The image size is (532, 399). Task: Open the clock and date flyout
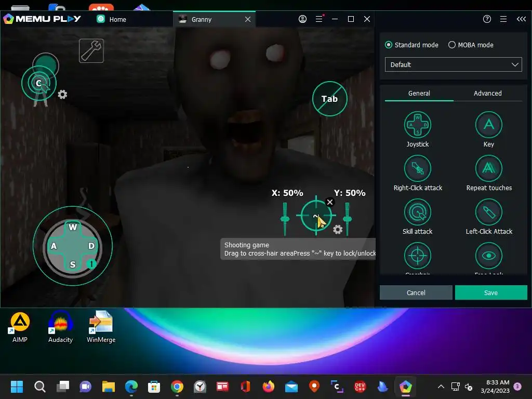pos(495,387)
